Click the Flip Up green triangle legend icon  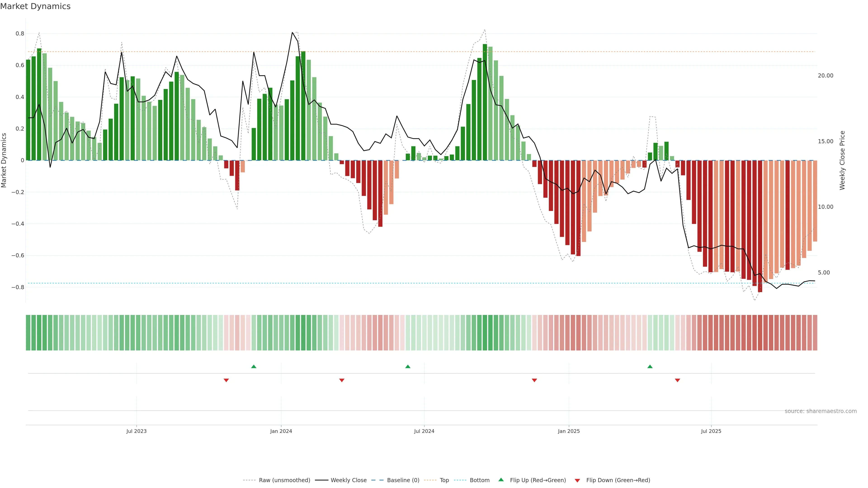pyautogui.click(x=501, y=480)
